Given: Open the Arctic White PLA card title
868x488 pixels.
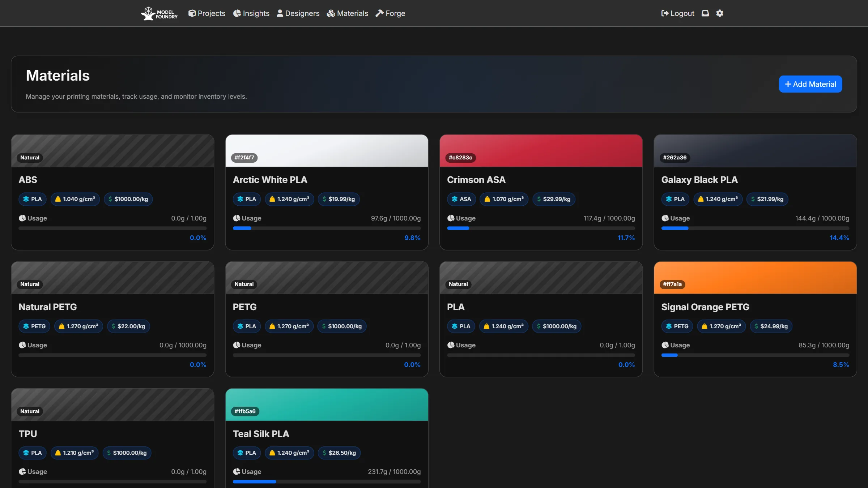Looking at the screenshot, I should click(x=270, y=180).
